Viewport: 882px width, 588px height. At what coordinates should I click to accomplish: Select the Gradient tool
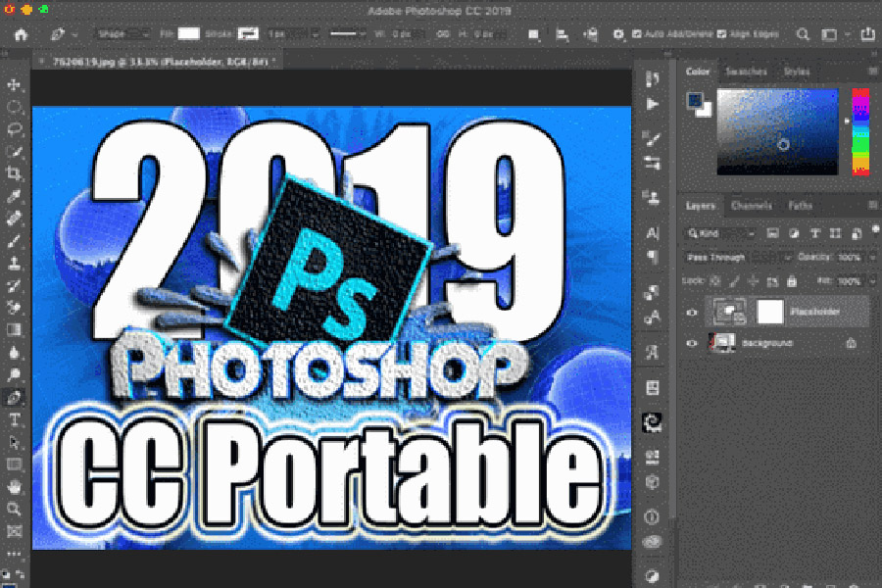(14, 329)
